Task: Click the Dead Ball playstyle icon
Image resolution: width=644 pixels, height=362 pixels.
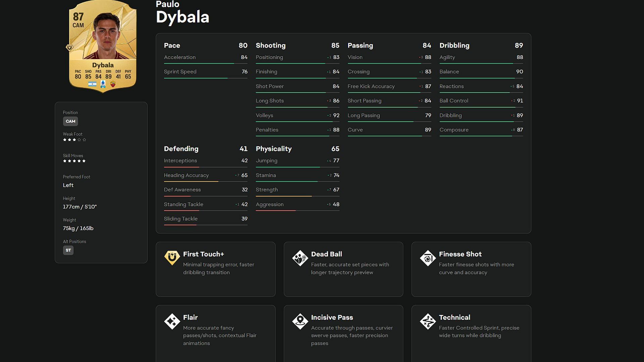Action: [300, 258]
